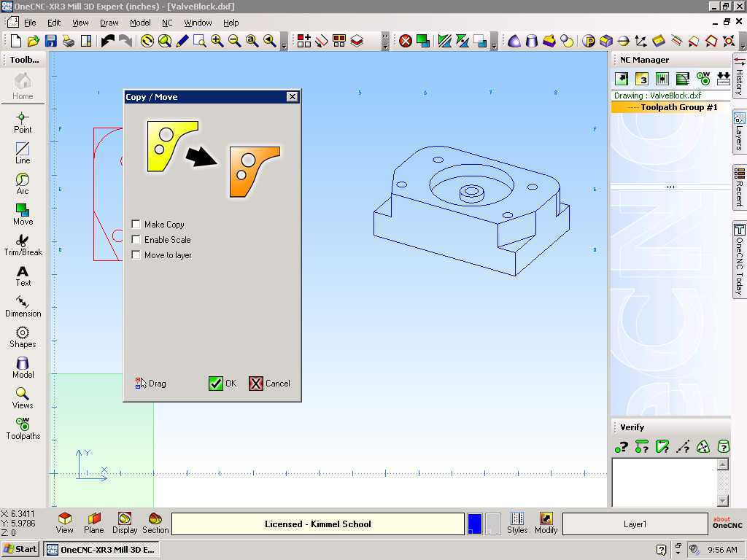Click the Modify icon in the bottom bar
The image size is (747, 560).
pyautogui.click(x=546, y=523)
